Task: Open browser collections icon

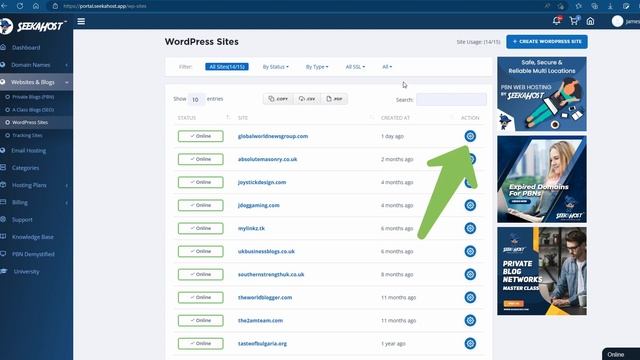Action: pyautogui.click(x=594, y=6)
